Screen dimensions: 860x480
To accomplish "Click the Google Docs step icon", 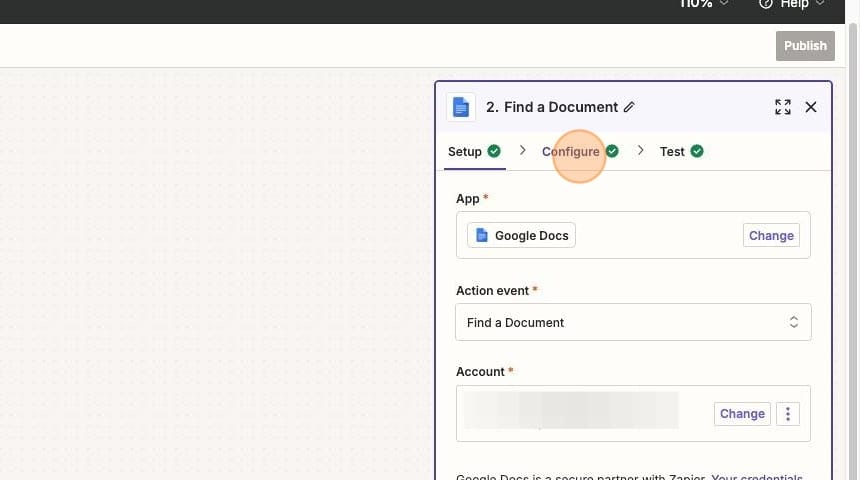I will click(x=461, y=107).
